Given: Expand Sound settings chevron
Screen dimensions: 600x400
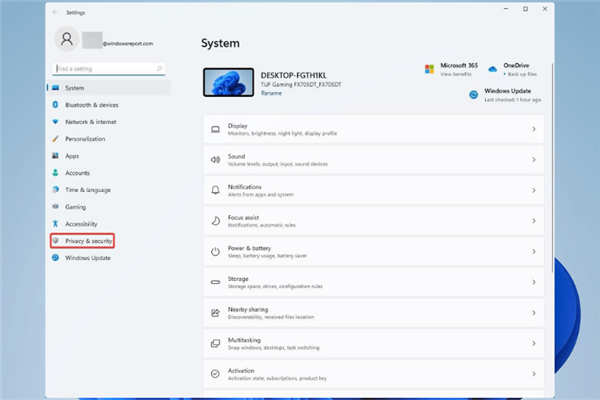Looking at the screenshot, I should click(x=533, y=160).
